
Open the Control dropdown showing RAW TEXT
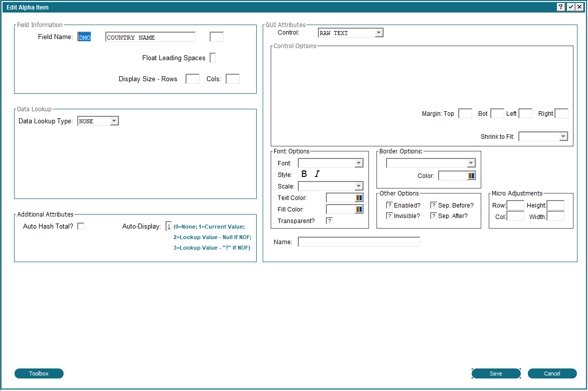click(350, 33)
